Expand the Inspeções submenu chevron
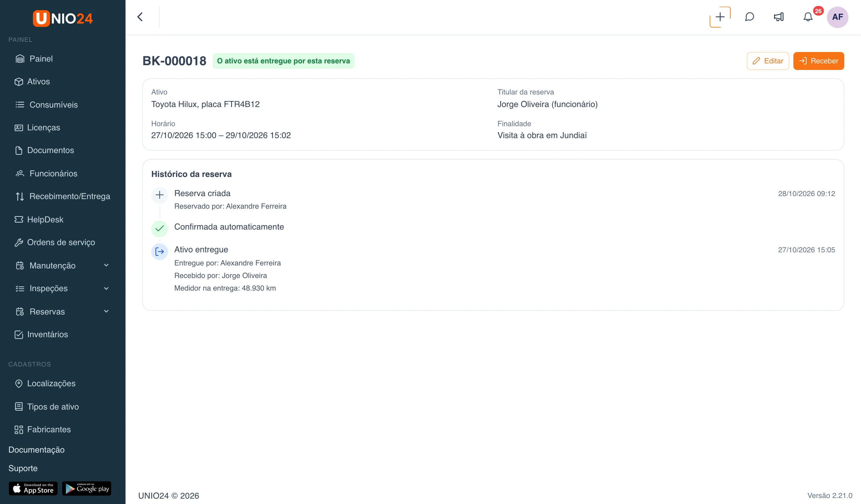Screen dimensions: 861x504 pos(106,288)
